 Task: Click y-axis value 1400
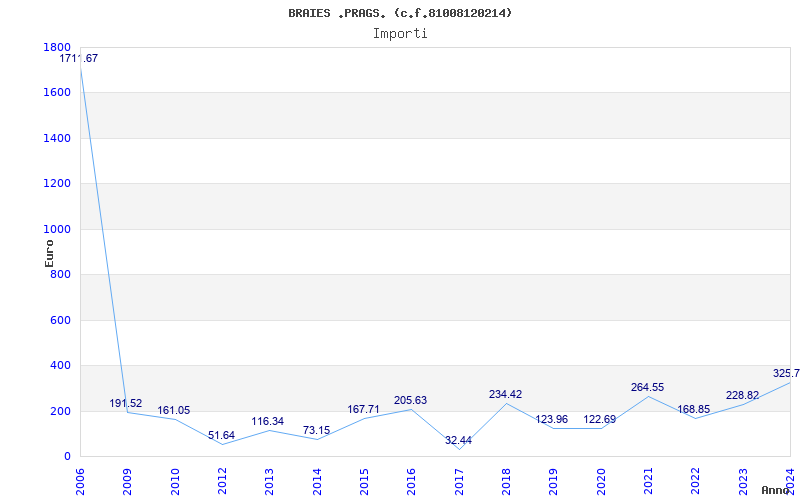click(x=57, y=138)
